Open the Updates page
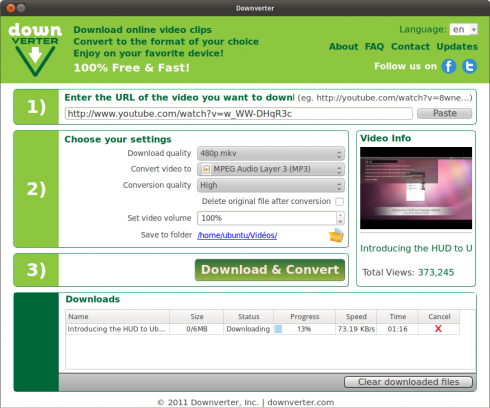490x408 pixels. 457,47
